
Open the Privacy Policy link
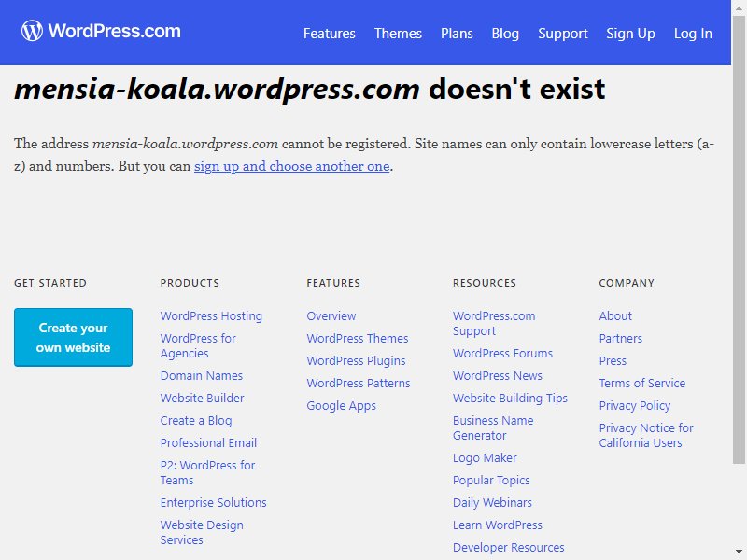pos(635,406)
